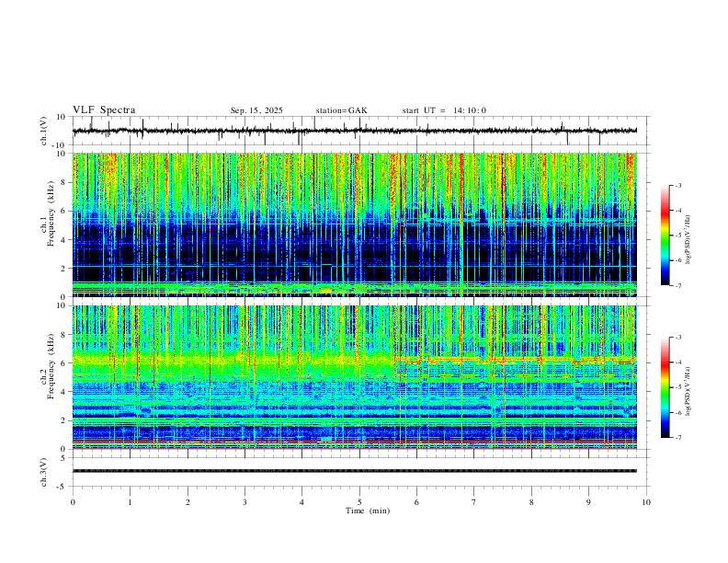
Task: Click the "start UT = 14:10:0" text
Action: click(x=444, y=110)
